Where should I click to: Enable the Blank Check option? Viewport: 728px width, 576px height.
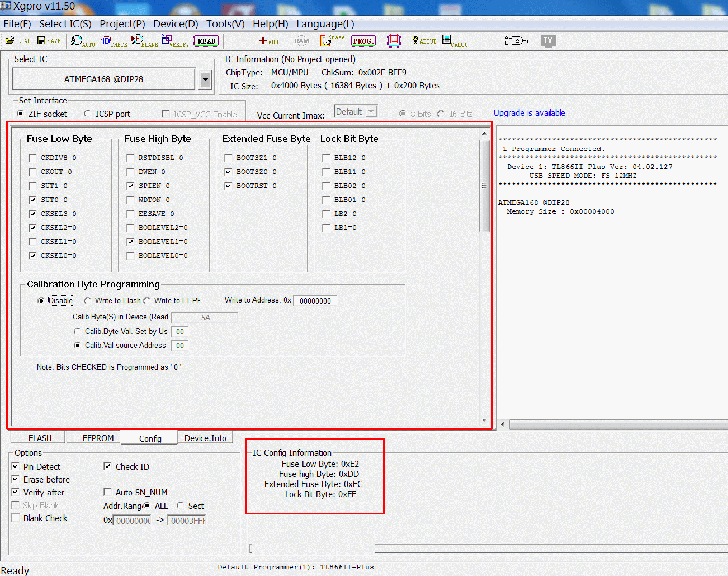(16, 518)
